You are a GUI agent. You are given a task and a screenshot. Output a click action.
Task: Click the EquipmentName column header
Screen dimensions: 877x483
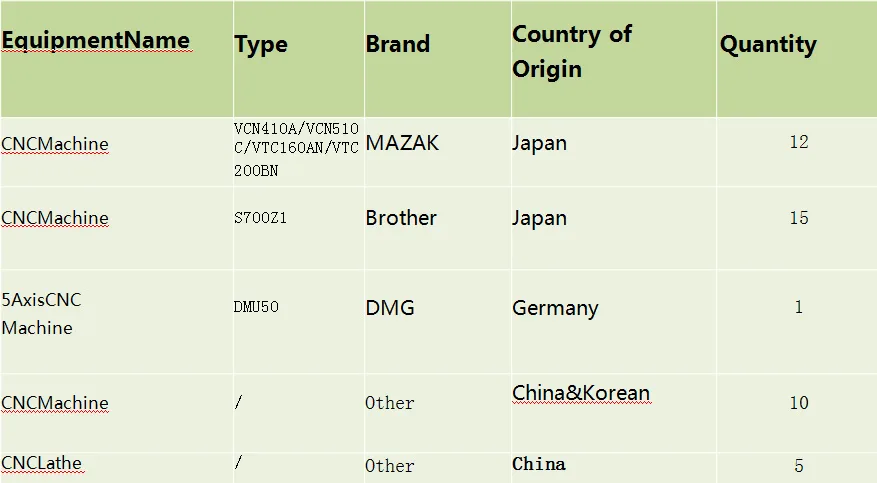95,41
